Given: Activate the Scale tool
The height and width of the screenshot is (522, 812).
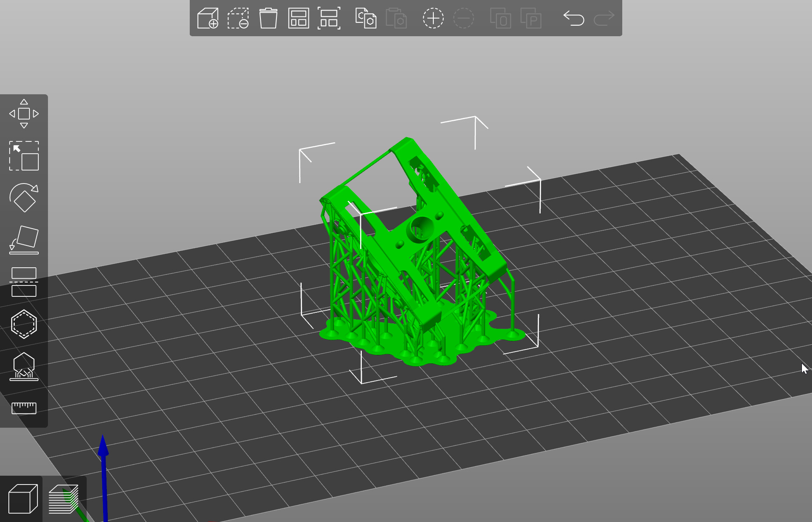Looking at the screenshot, I should click(24, 156).
